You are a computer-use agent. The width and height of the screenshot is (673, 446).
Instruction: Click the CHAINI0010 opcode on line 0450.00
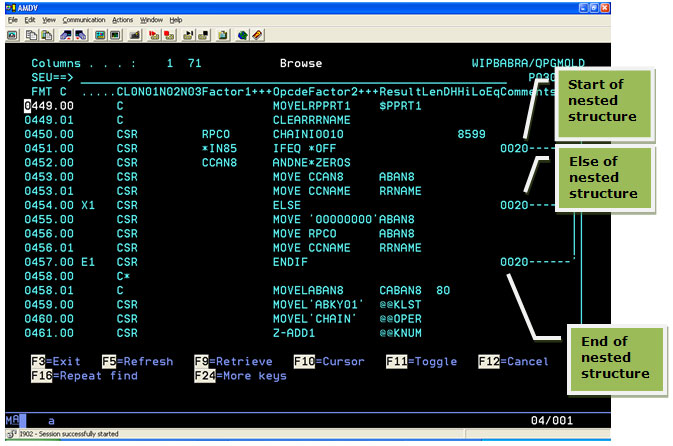[308, 134]
